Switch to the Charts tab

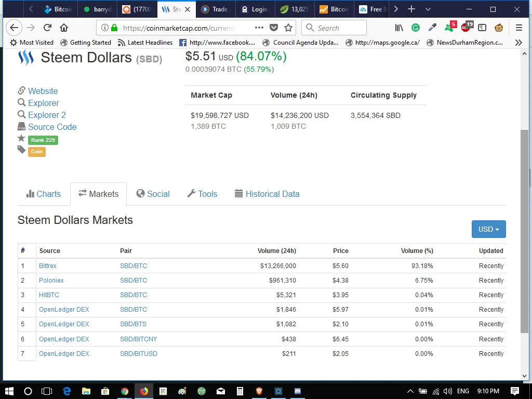pos(44,194)
